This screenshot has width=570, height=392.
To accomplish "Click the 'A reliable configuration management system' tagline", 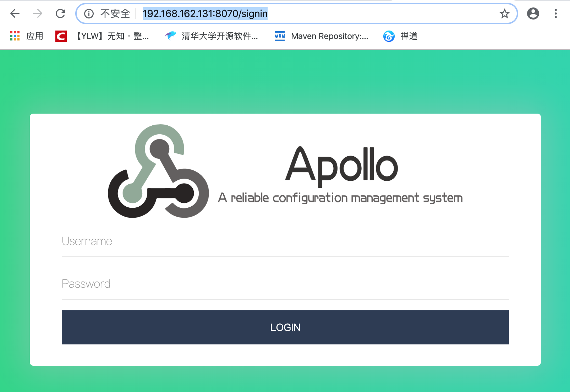I will point(340,198).
